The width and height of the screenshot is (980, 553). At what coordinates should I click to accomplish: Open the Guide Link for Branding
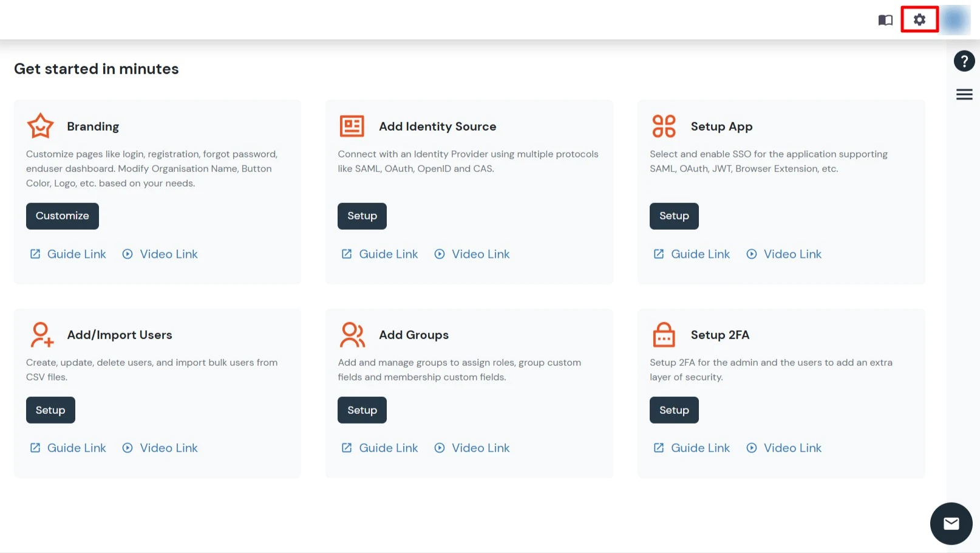point(67,254)
